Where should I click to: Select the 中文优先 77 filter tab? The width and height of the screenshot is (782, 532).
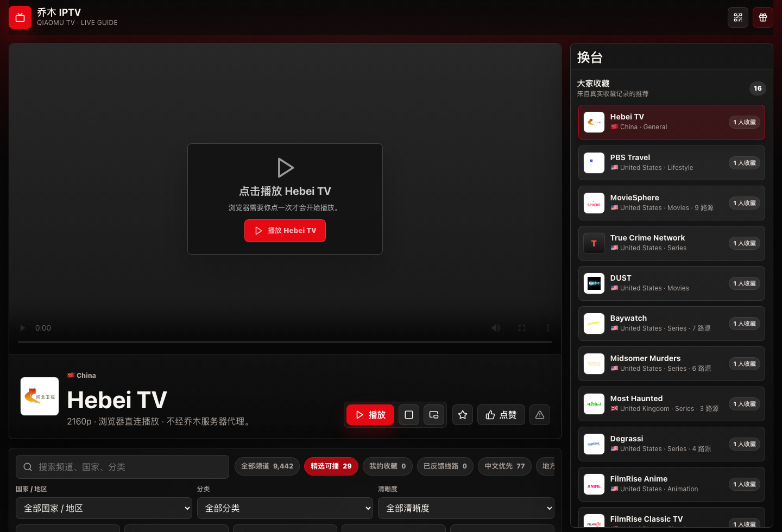coord(504,466)
